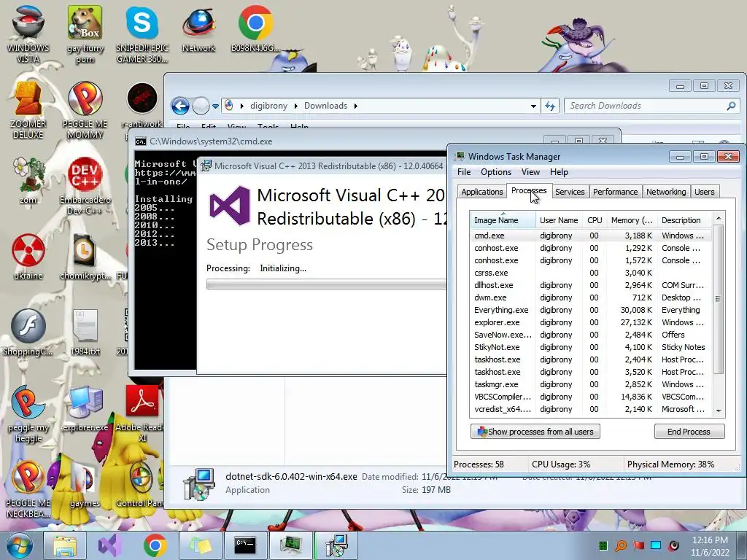747x560 pixels.
Task: Expand the arrow after digibrony in address bar
Action: tap(296, 106)
